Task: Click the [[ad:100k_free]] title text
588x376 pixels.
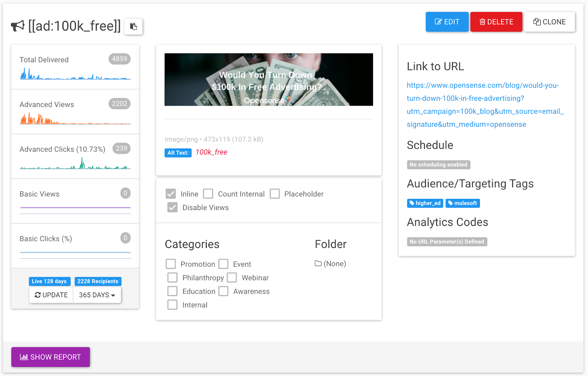Action: point(74,26)
